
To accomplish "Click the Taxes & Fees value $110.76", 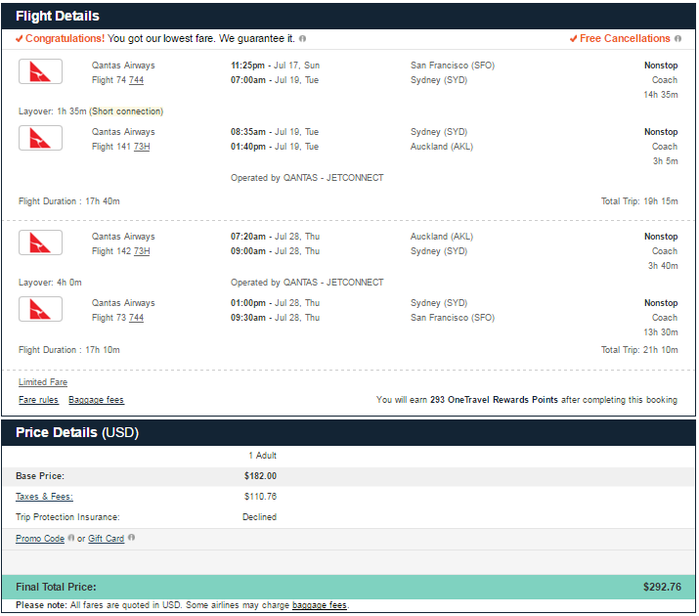I will pos(260,497).
